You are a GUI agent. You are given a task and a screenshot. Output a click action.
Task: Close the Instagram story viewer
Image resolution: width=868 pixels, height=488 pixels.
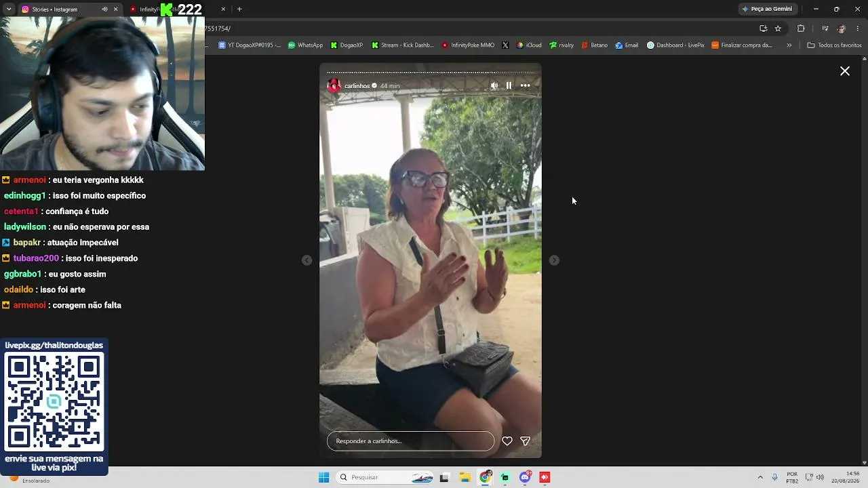845,71
